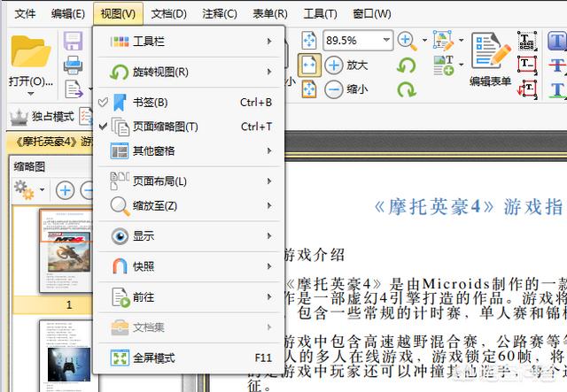Toggle the 书签(B) panel
Viewport: 567px width, 392px height.
189,103
